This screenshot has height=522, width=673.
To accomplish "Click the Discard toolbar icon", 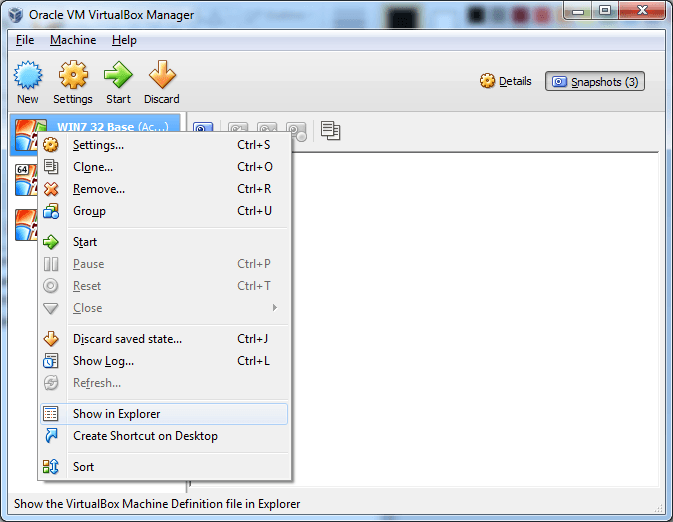I will tap(161, 82).
